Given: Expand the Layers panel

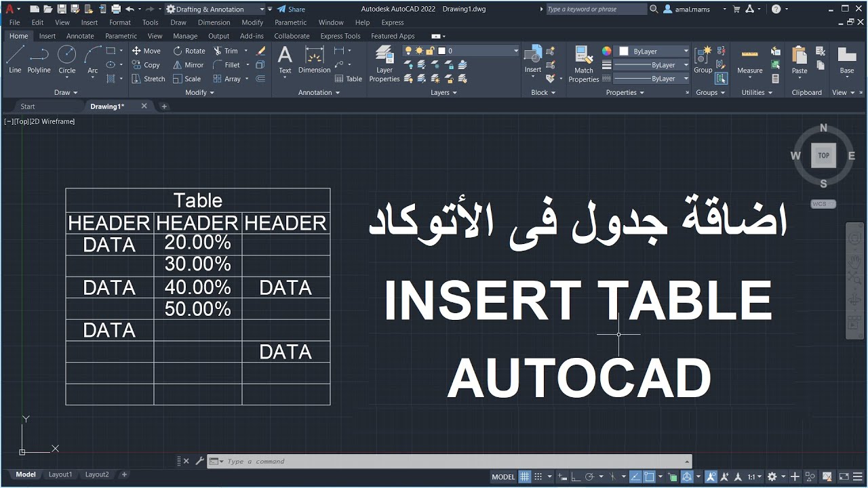Looking at the screenshot, I should [x=443, y=92].
